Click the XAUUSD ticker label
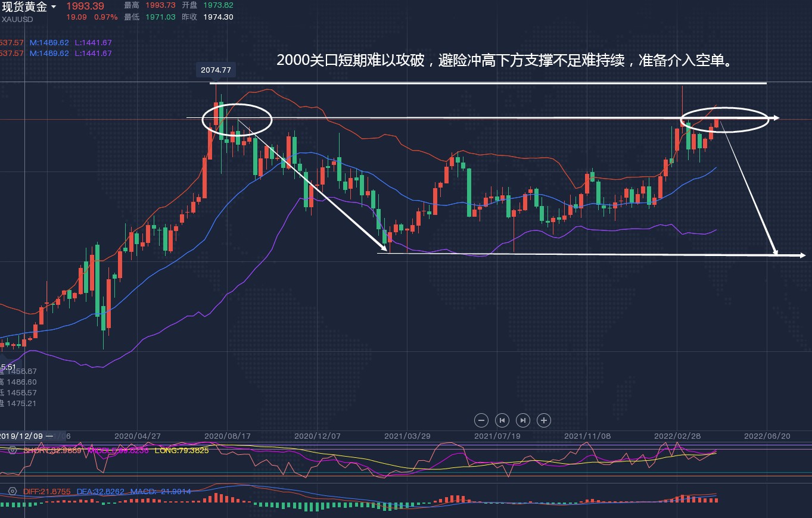Screen dimensions: 812x518 (x=17, y=19)
